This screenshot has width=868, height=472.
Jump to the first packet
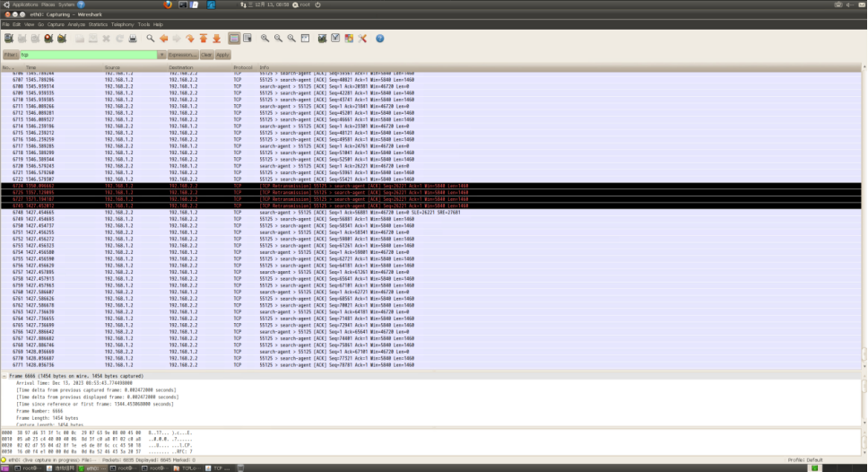coord(203,39)
